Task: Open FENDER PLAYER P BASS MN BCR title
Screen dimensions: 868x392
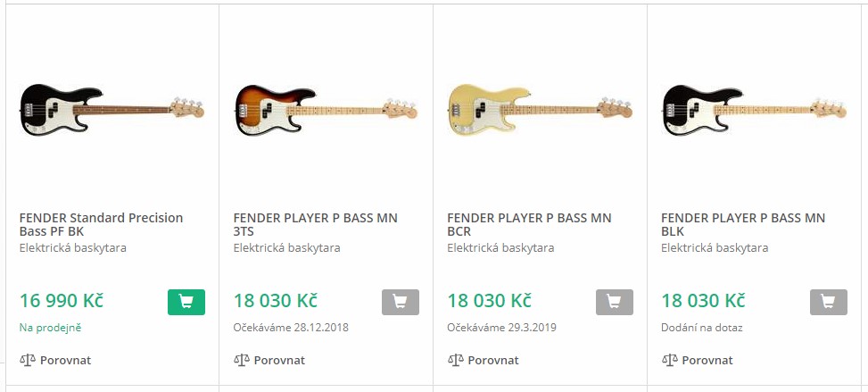Action: coord(529,224)
